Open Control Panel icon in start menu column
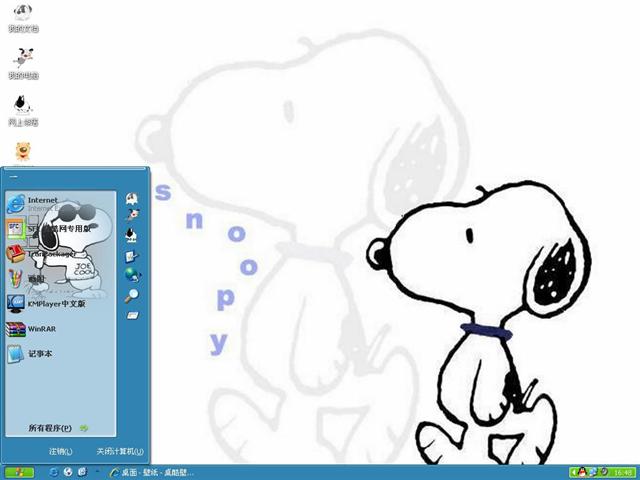This screenshot has height=480, width=640. [131, 257]
